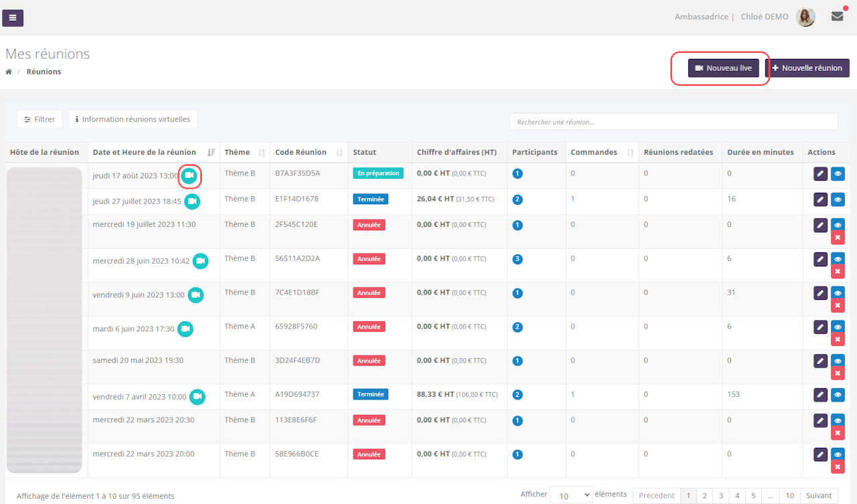Open the envelope messages icon
Image resolution: width=857 pixels, height=504 pixels.
837,17
